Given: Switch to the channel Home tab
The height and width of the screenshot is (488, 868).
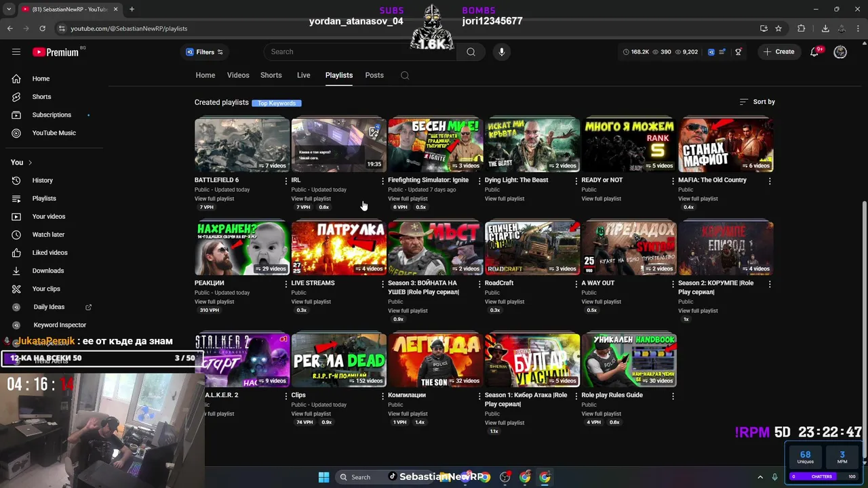Looking at the screenshot, I should coord(205,75).
